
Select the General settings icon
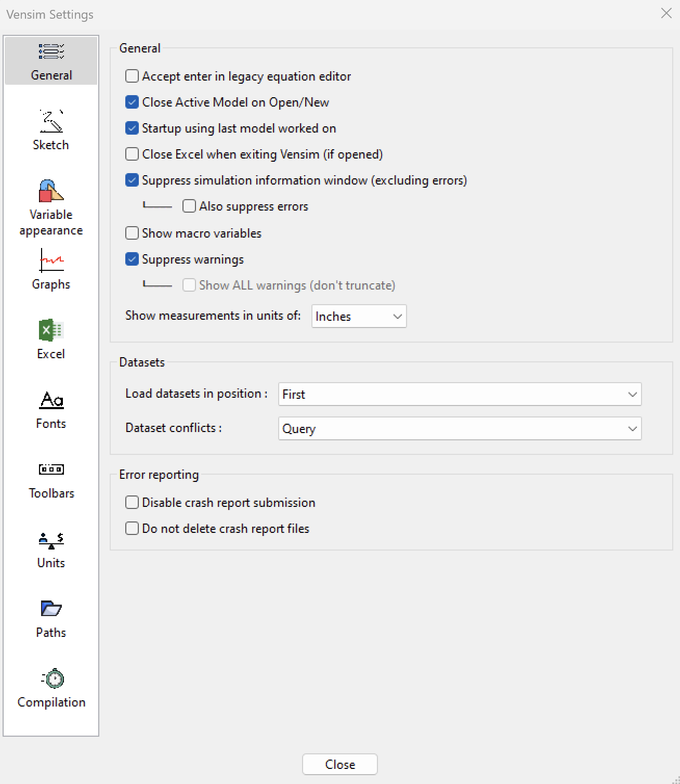pos(51,51)
